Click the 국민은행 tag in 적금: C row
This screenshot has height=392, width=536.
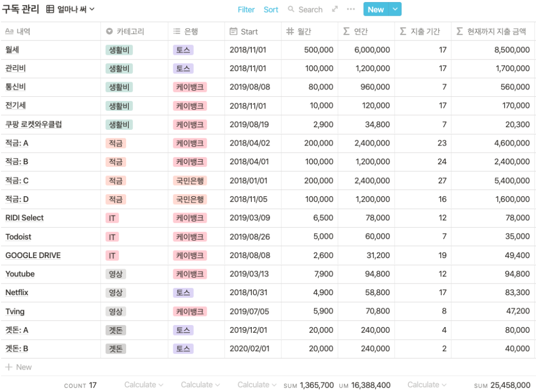(189, 181)
